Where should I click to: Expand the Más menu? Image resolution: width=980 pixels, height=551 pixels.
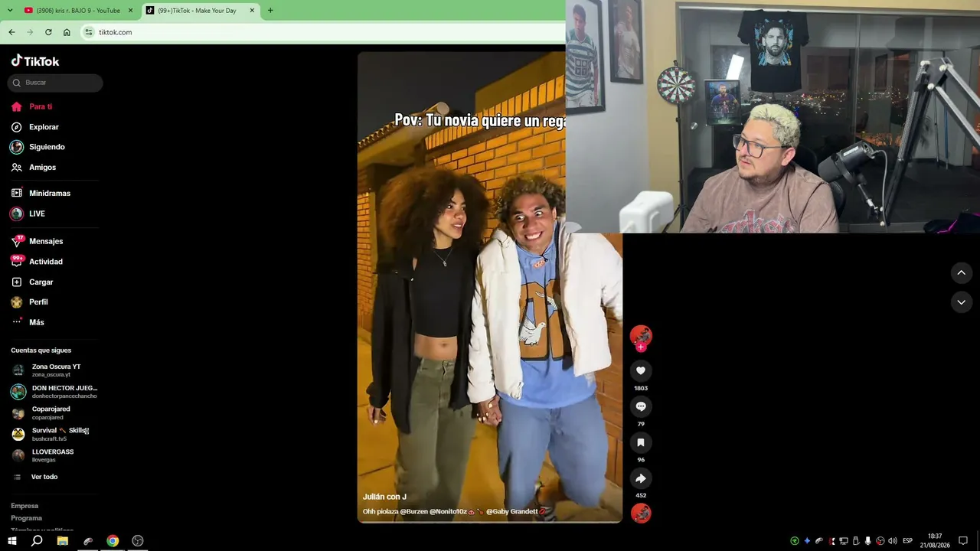point(28,322)
